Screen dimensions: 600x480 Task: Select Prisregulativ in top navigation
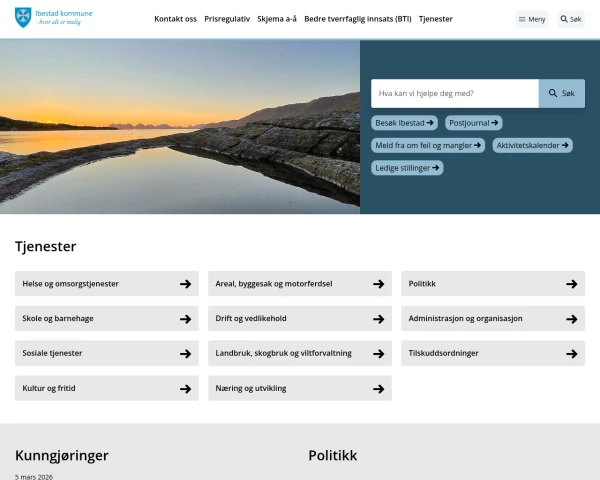(227, 19)
